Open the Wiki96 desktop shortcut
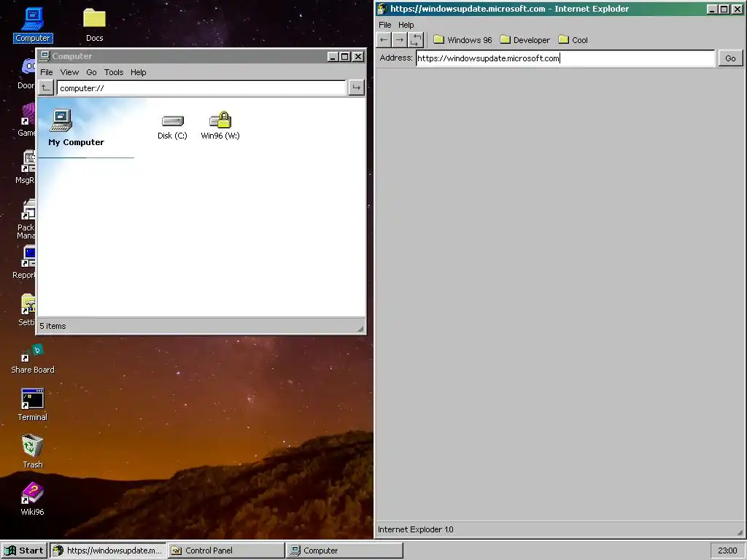 32,499
